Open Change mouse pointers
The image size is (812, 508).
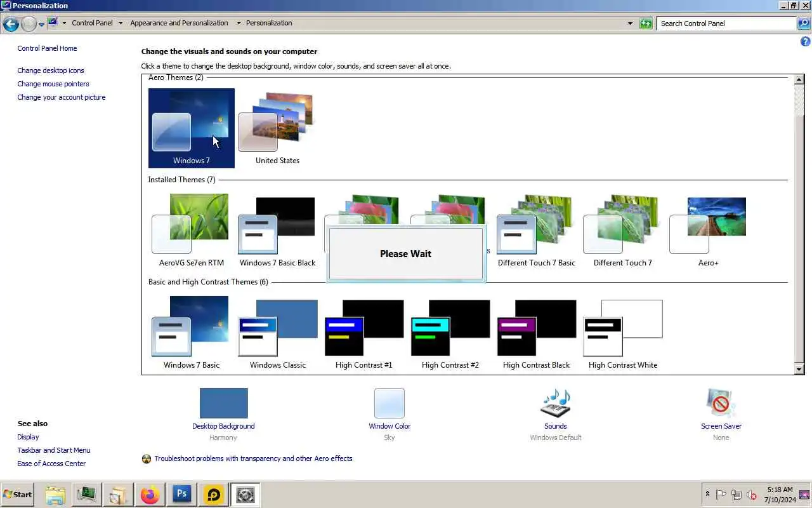point(53,84)
